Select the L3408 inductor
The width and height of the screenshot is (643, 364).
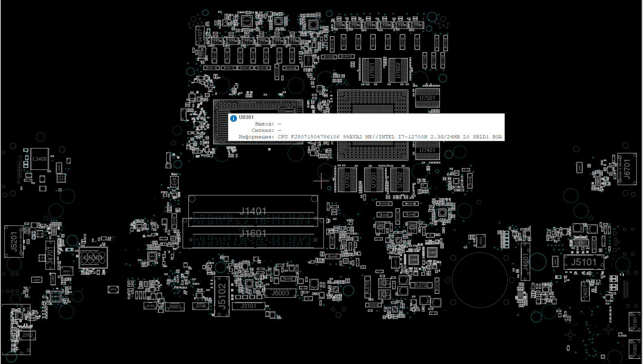pos(39,159)
